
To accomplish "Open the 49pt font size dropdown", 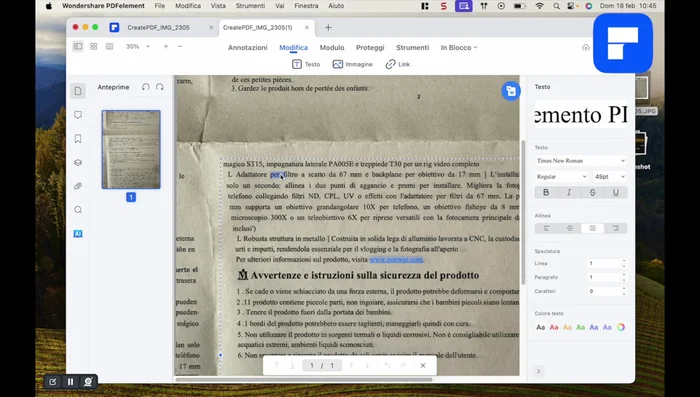I will pyautogui.click(x=609, y=177).
